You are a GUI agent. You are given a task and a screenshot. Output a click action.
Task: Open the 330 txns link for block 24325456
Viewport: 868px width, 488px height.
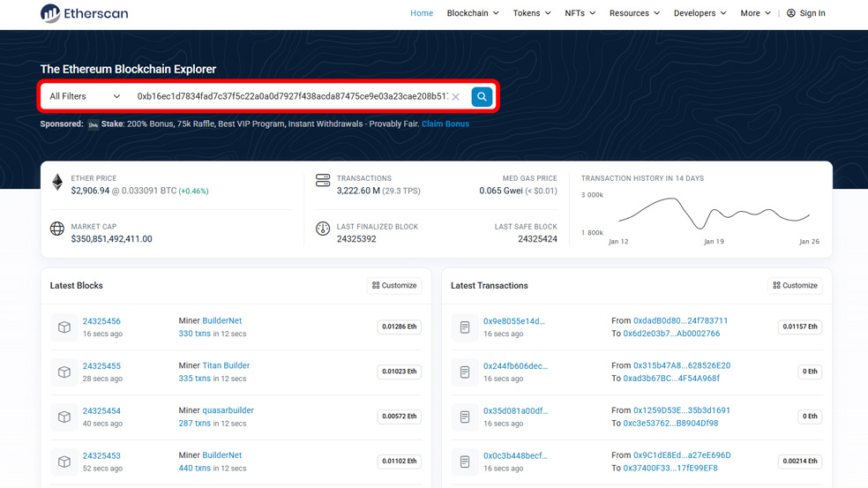tap(194, 334)
